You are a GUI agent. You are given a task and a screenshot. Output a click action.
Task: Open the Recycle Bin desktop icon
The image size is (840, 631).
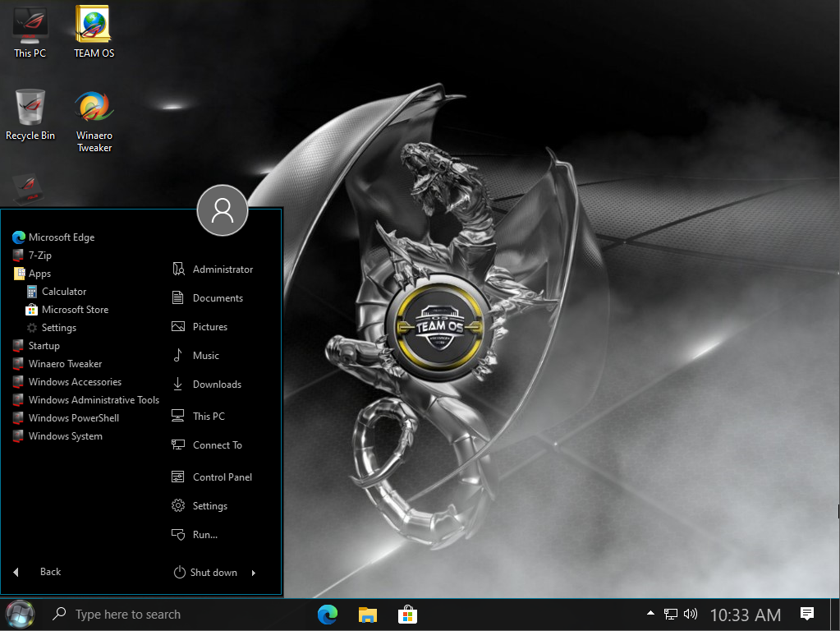tap(30, 115)
